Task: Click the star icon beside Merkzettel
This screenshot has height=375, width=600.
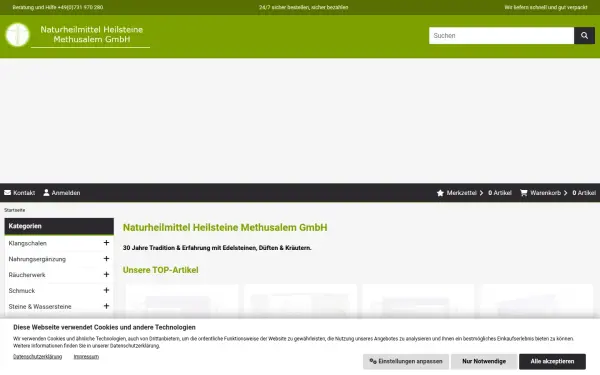Action: point(440,193)
